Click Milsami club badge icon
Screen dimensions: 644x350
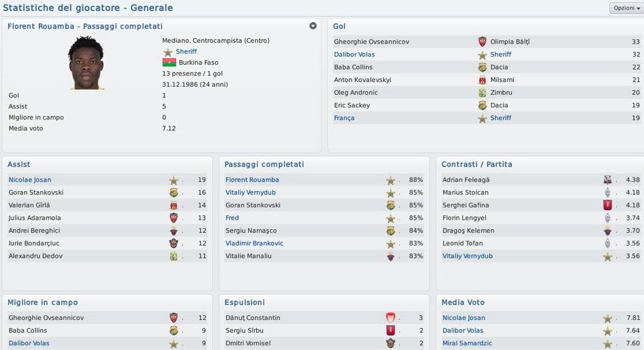482,80
